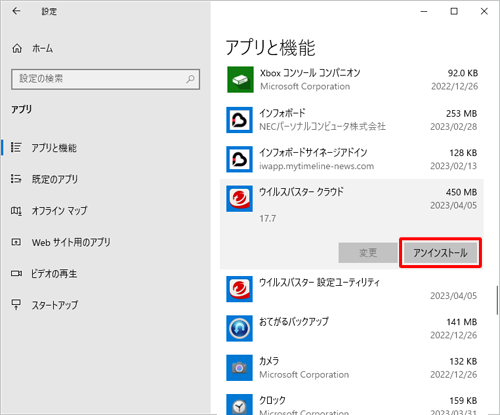Go back with the arrow icon
The width and height of the screenshot is (500, 415).
[16, 11]
